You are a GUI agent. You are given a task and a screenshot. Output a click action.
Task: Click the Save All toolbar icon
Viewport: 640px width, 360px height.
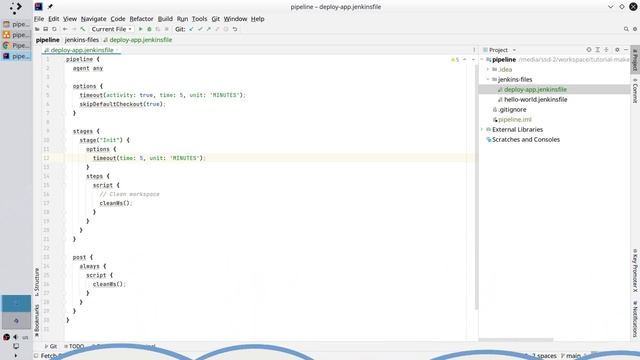46,29
